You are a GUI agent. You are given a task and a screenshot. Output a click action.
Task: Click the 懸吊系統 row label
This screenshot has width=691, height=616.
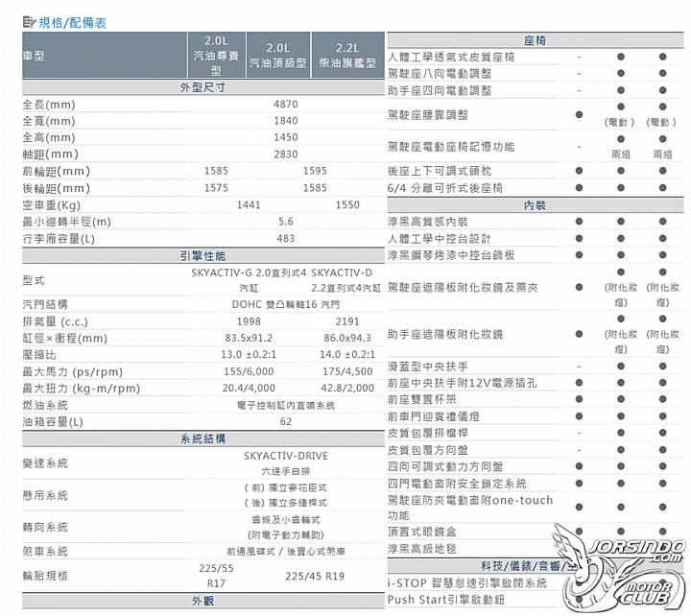45,495
